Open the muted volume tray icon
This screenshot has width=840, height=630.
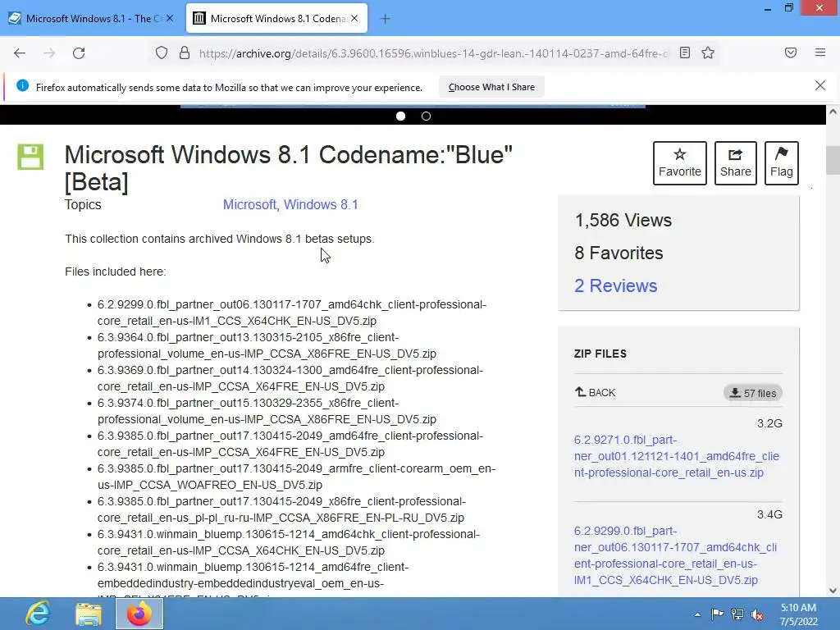[757, 614]
